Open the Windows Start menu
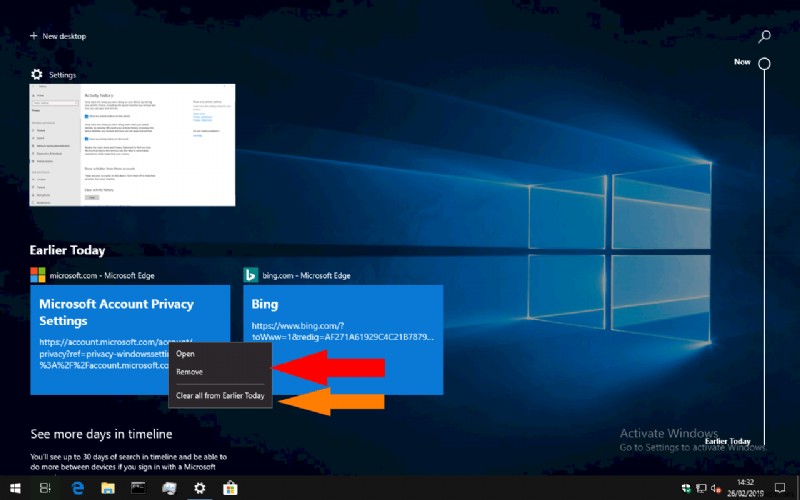 point(15,488)
